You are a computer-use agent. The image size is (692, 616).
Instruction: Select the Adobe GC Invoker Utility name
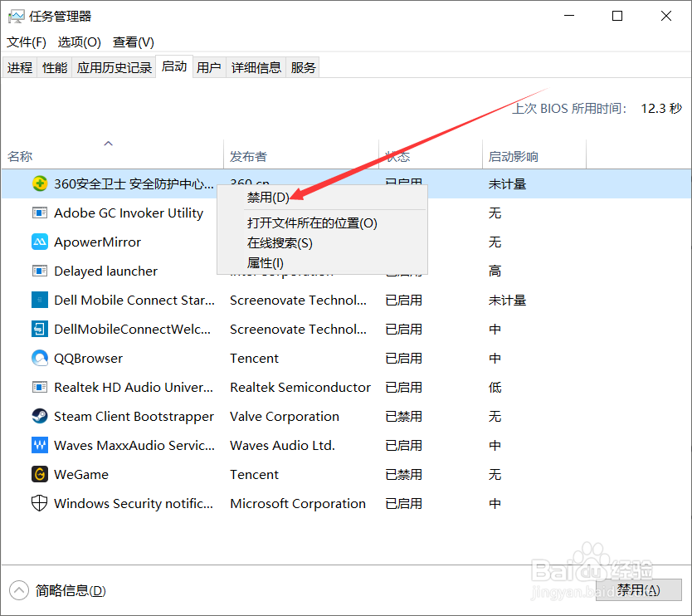pyautogui.click(x=129, y=213)
